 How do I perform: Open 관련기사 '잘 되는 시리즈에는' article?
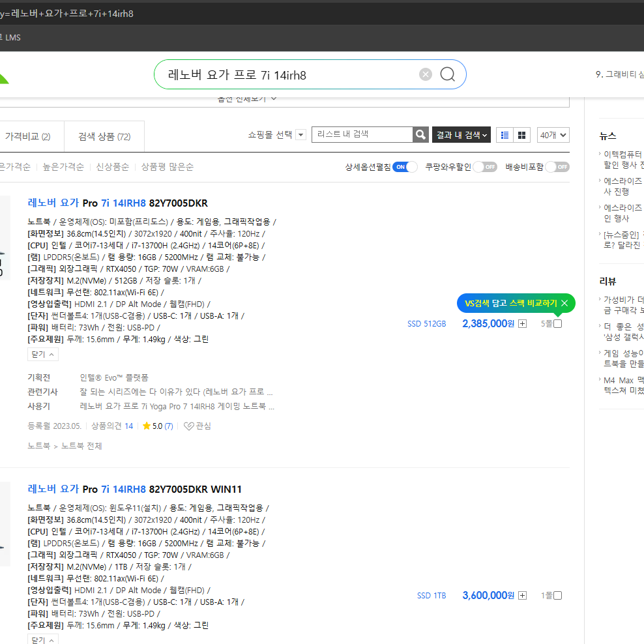click(x=176, y=392)
